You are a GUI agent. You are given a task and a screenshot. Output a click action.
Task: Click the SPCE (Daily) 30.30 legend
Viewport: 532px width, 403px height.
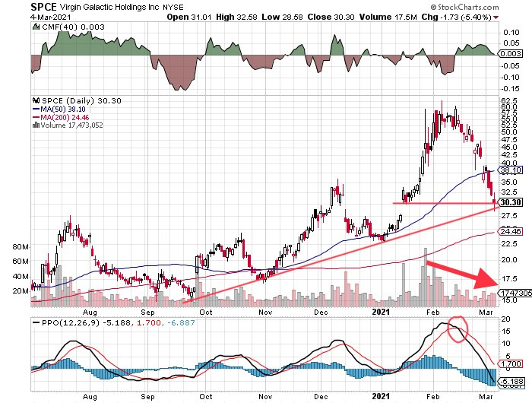(81, 101)
